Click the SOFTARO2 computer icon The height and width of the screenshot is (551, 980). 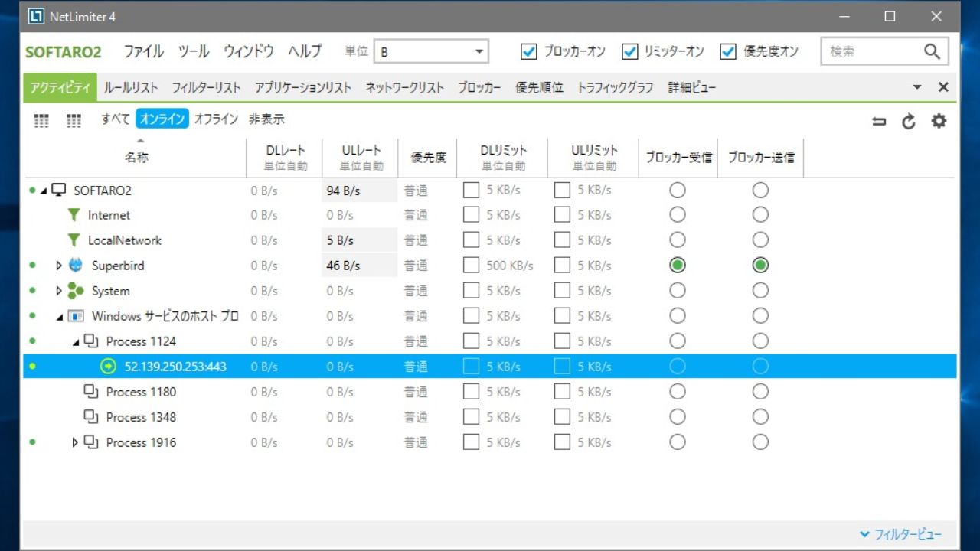pyautogui.click(x=59, y=190)
